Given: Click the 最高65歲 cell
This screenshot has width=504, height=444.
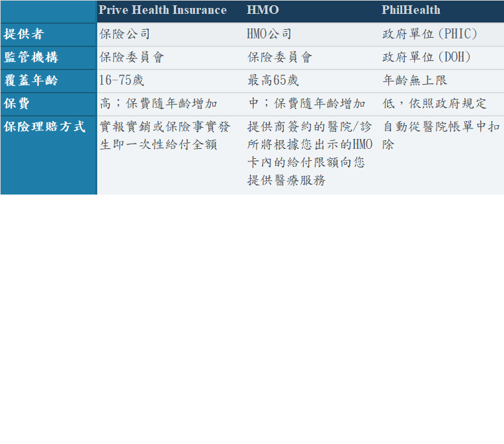Looking at the screenshot, I should coord(273,81).
